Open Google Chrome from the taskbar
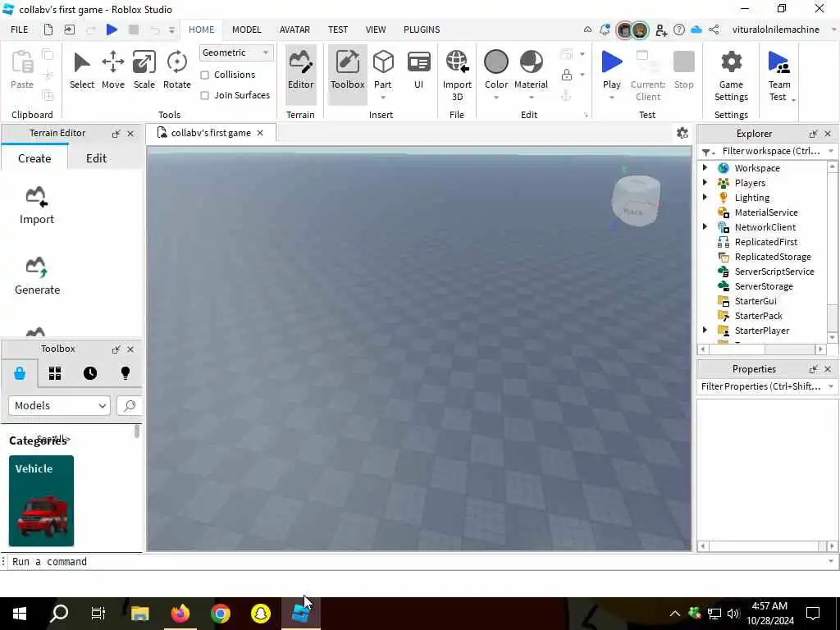The width and height of the screenshot is (840, 630). pyautogui.click(x=220, y=614)
